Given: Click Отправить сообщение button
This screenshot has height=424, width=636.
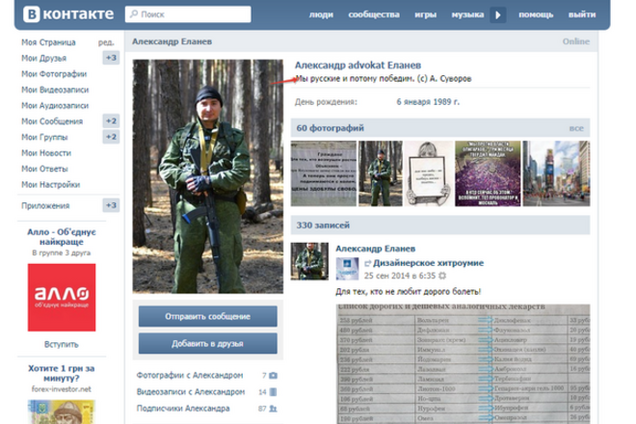Looking at the screenshot, I should point(207,316).
